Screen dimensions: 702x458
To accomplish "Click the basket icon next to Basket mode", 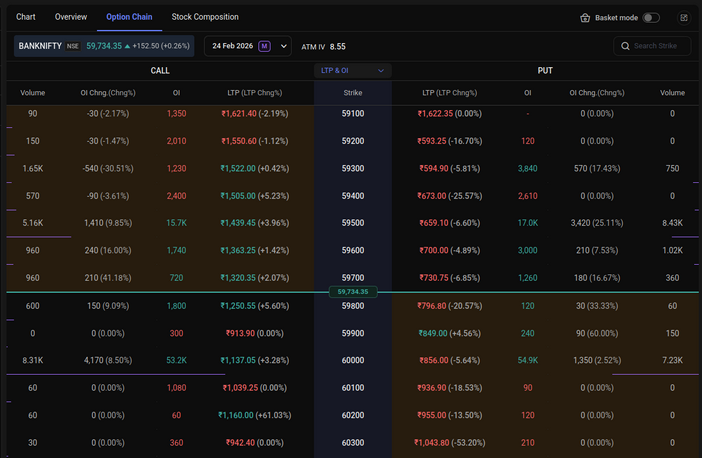I will pyautogui.click(x=586, y=18).
